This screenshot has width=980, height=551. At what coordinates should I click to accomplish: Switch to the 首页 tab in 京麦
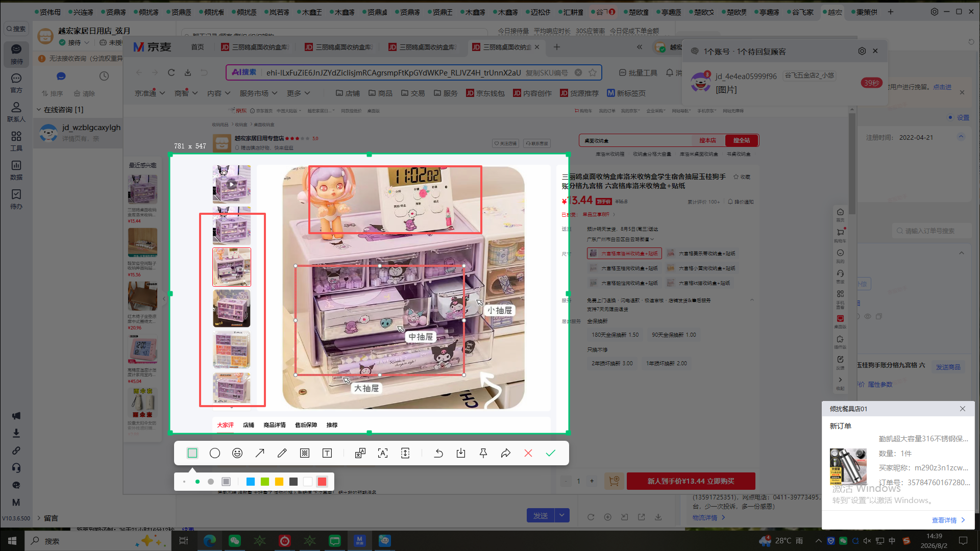(198, 47)
